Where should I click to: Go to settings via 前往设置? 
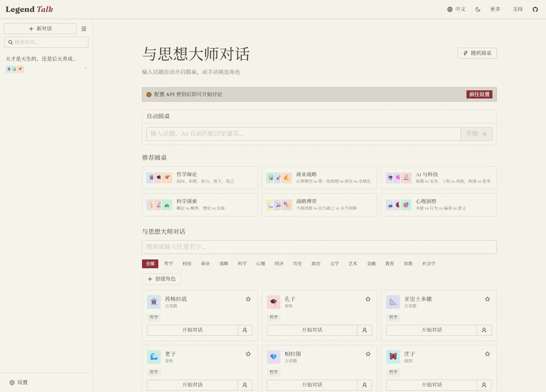pos(479,94)
